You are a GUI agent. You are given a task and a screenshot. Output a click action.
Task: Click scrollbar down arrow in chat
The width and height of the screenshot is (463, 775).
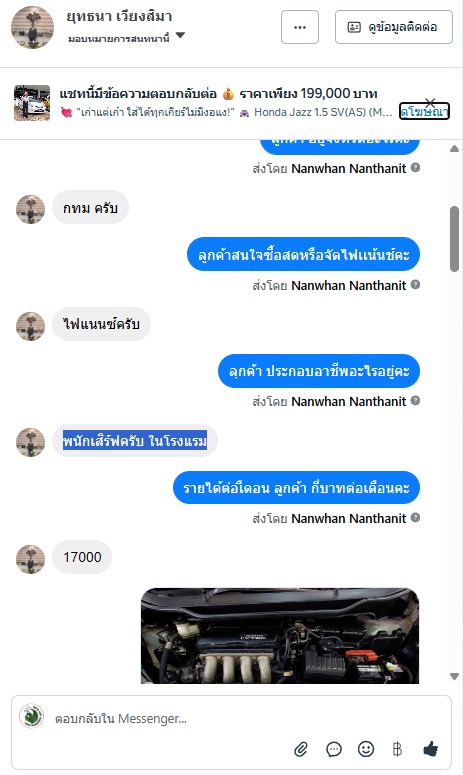[x=455, y=676]
